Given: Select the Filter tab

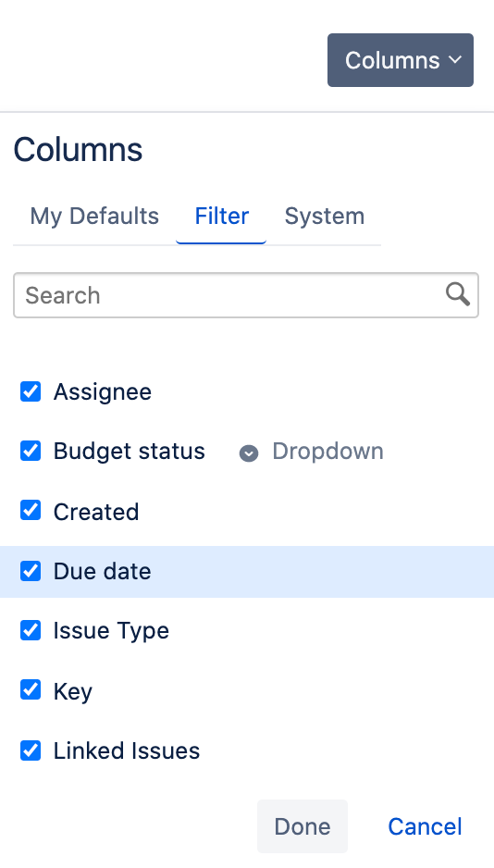Looking at the screenshot, I should (221, 216).
